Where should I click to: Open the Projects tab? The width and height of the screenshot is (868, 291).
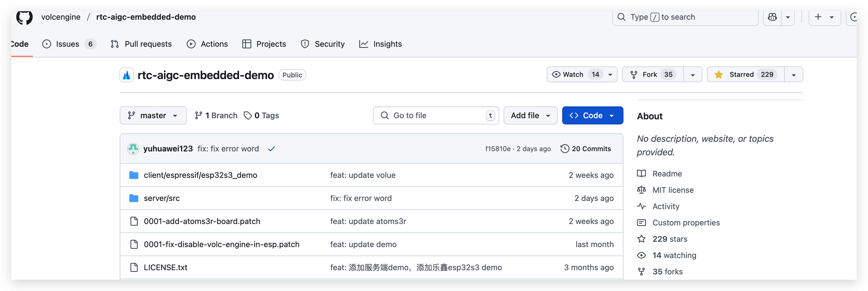[264, 44]
